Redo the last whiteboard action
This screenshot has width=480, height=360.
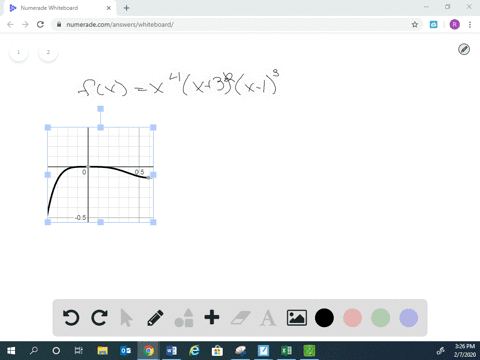99,317
